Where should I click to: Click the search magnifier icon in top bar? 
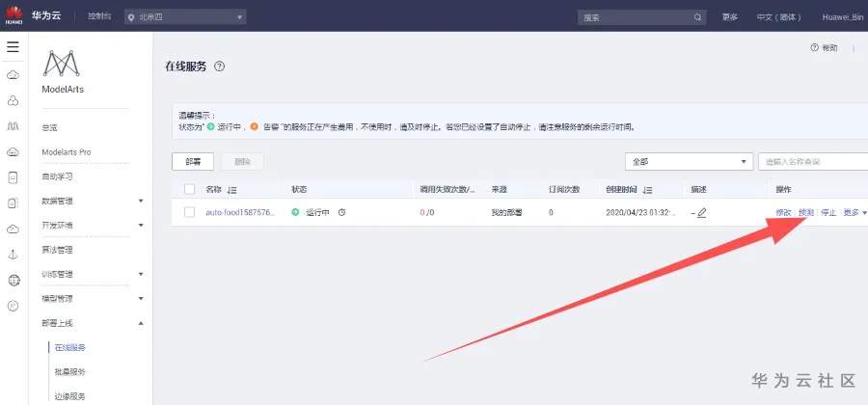point(698,17)
